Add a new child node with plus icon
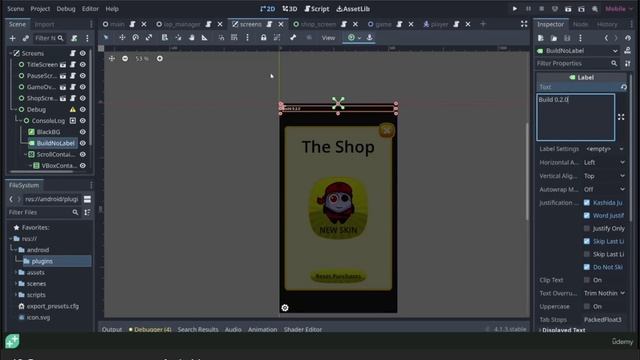Viewport: 640px width, 360px height. coord(13,38)
